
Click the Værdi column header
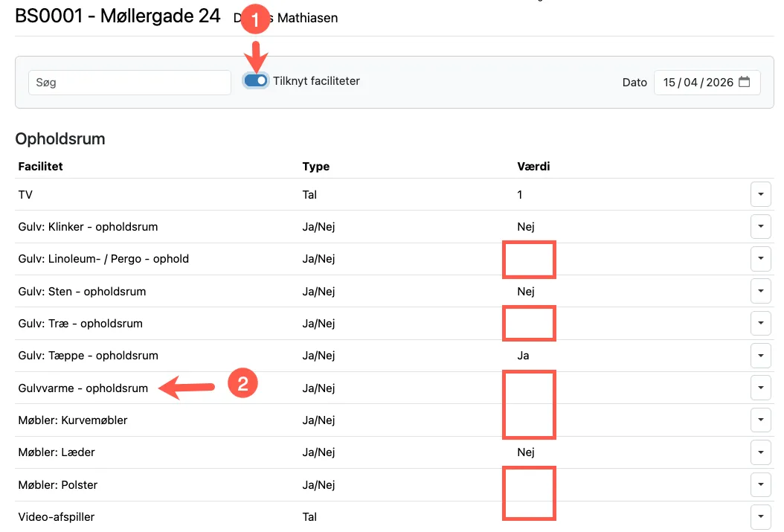[533, 167]
